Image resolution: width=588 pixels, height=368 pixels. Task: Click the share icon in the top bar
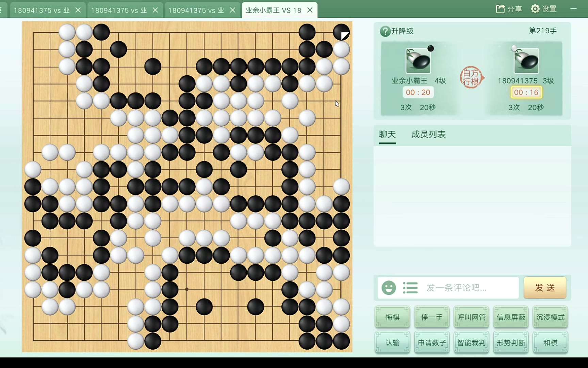tap(500, 9)
